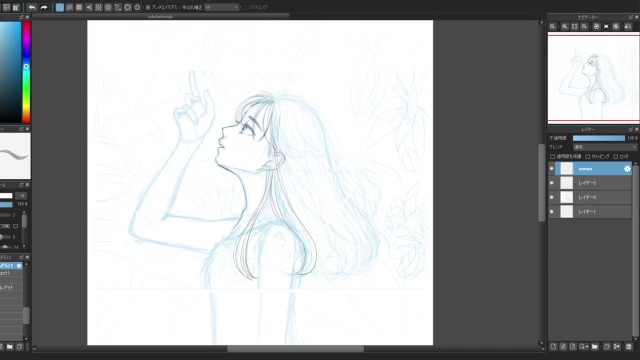Image resolution: width=640 pixels, height=360 pixels.
Task: Hide the highlighted top layer
Action: (x=551, y=169)
